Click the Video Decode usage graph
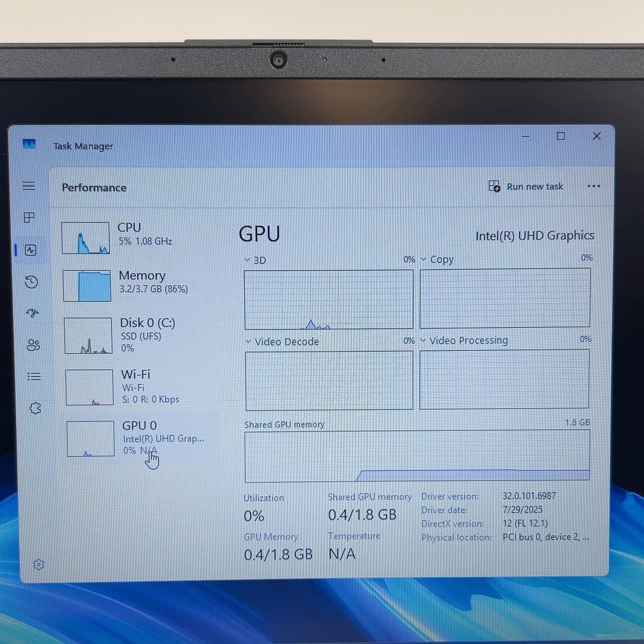 [x=329, y=380]
